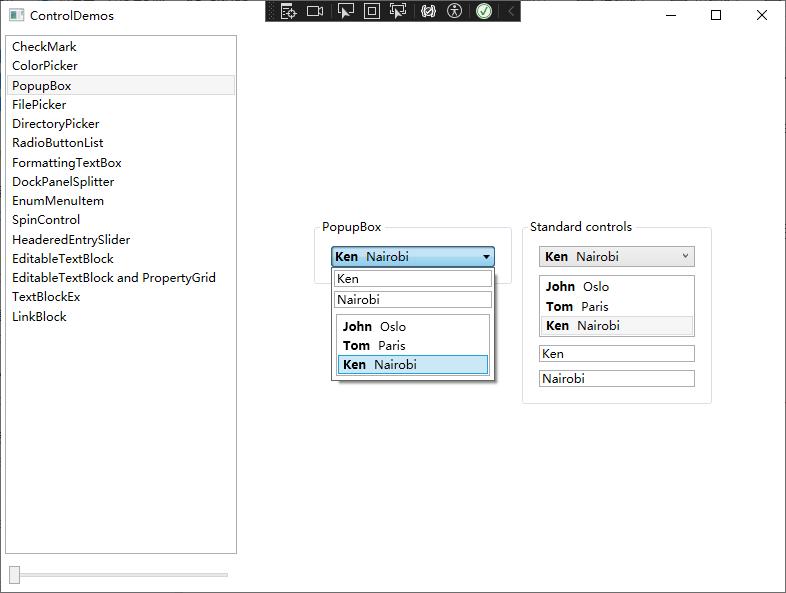This screenshot has height=593, width=786.
Task: Select ColorPicker in the demo list
Action: [x=45, y=66]
